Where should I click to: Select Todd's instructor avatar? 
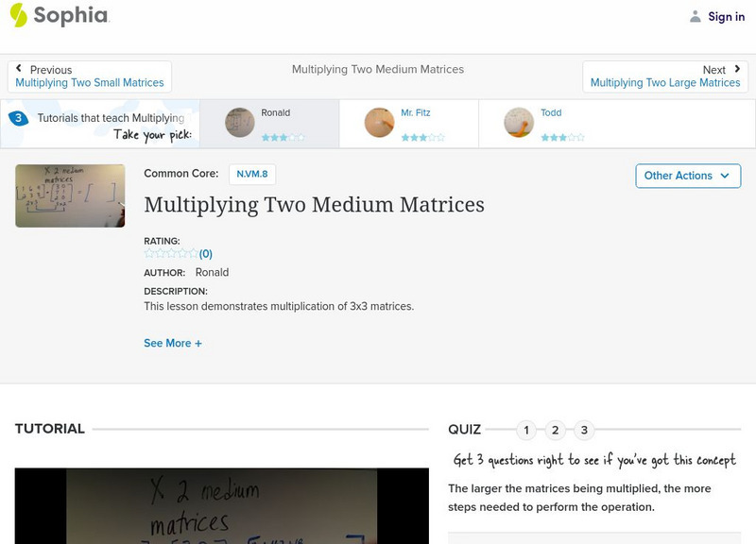[521, 123]
